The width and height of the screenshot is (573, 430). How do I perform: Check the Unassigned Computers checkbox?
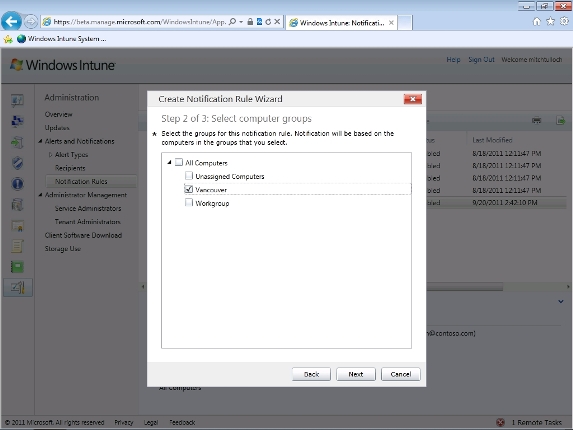189,176
